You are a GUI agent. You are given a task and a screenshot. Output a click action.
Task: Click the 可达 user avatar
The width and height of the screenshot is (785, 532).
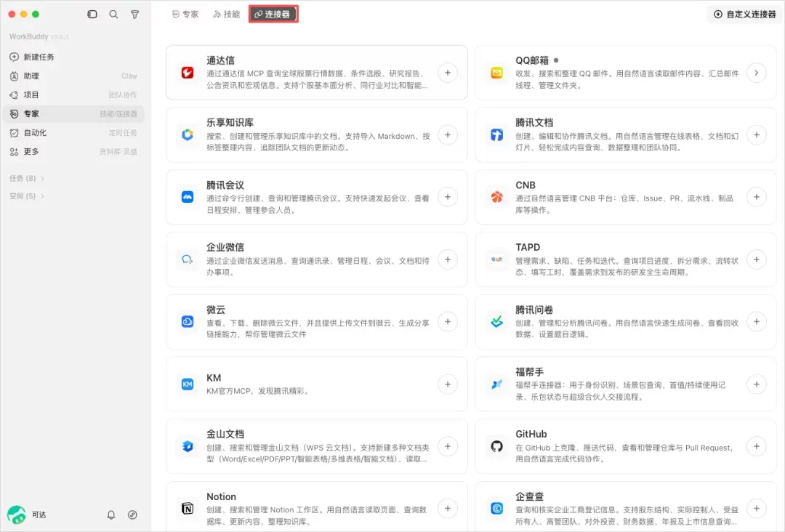tap(17, 515)
